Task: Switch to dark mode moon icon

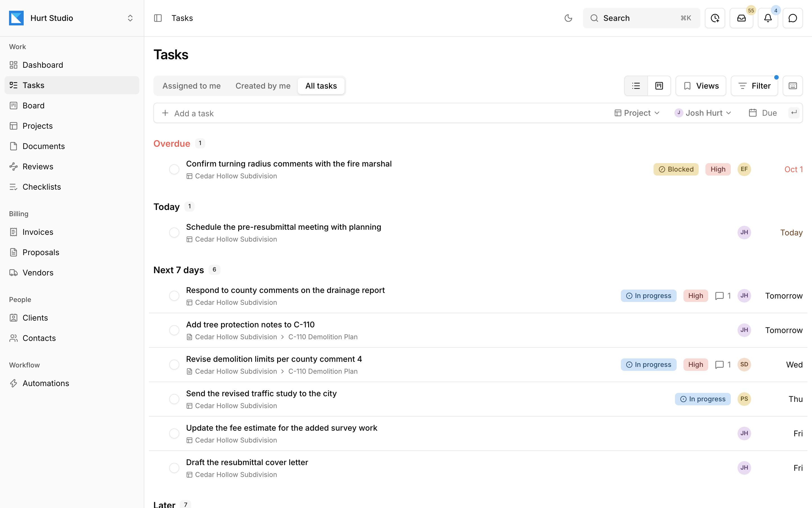Action: [568, 18]
